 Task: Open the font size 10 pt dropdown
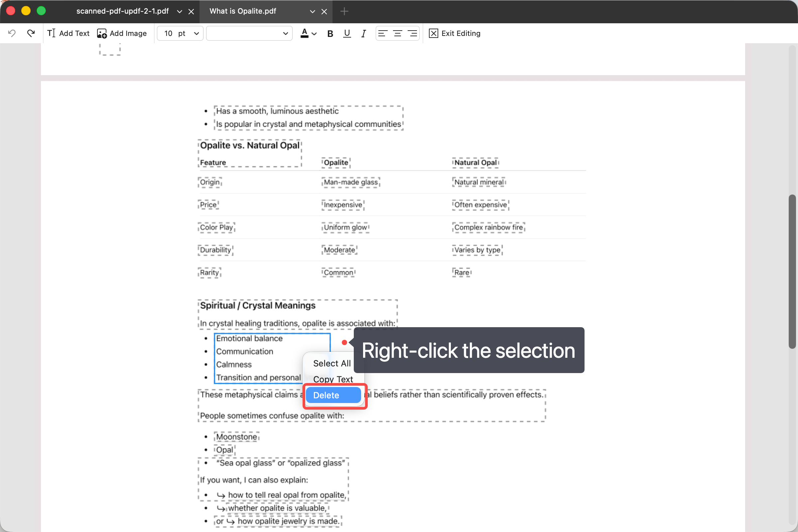[x=180, y=33]
